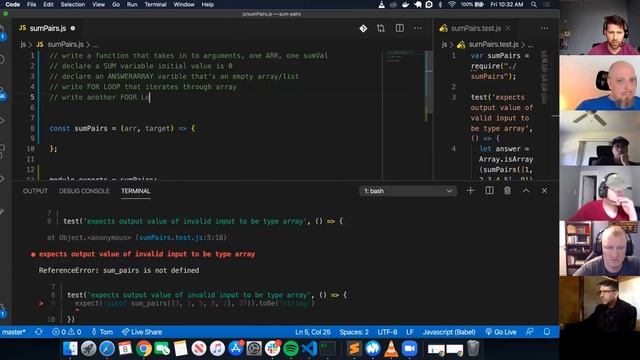Open the Go menu
The image size is (640, 360).
coord(116,4)
